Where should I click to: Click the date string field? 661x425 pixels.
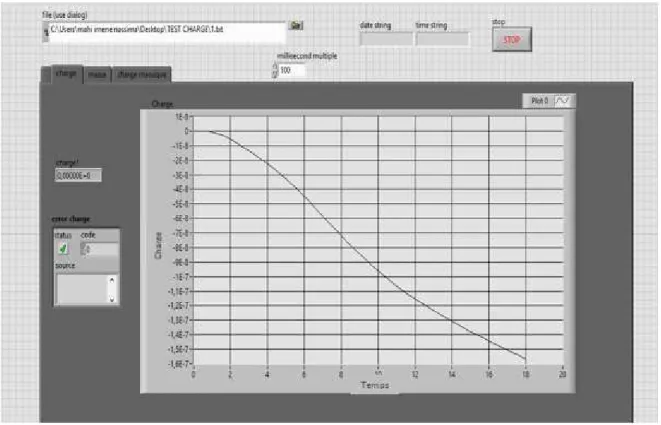(x=386, y=39)
